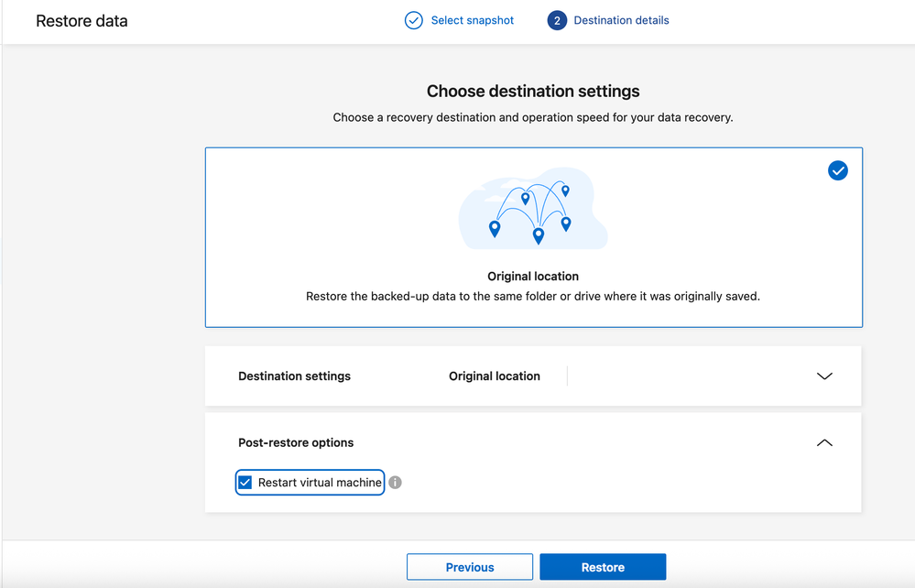Uncheck the Restart virtual machine checkbox

click(245, 483)
